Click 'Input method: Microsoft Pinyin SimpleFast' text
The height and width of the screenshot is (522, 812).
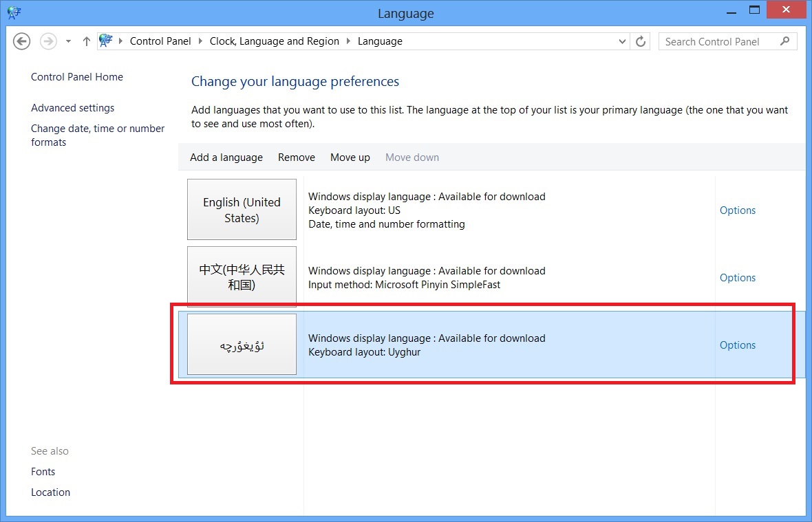[x=405, y=285]
